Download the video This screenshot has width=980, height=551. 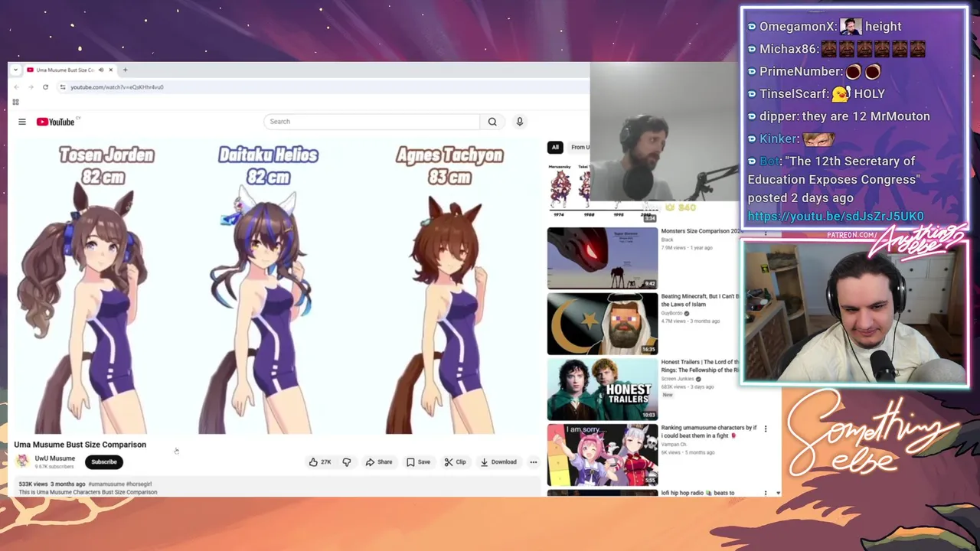pos(498,462)
